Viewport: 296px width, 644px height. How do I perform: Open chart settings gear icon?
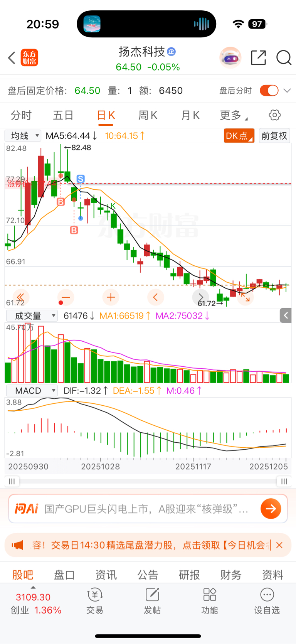tap(274, 115)
